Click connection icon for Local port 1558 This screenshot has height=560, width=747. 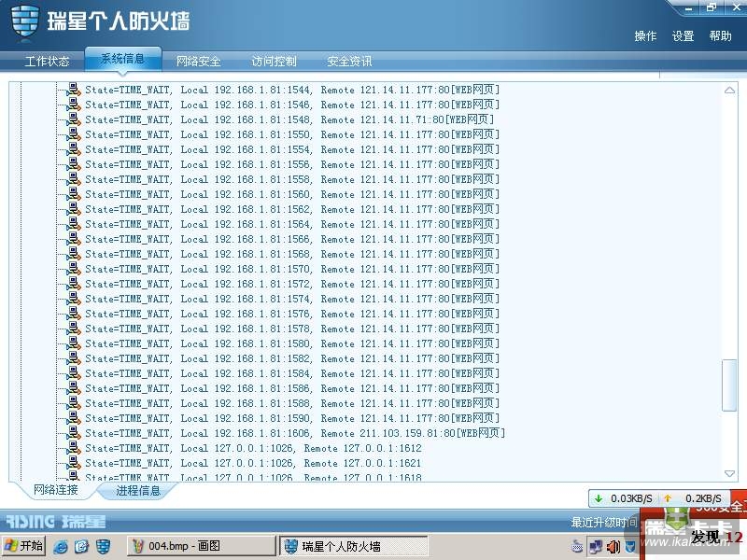pos(74,178)
